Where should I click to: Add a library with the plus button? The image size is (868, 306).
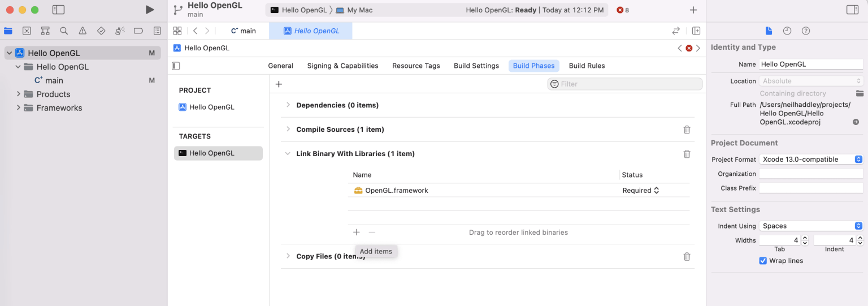[x=357, y=232]
